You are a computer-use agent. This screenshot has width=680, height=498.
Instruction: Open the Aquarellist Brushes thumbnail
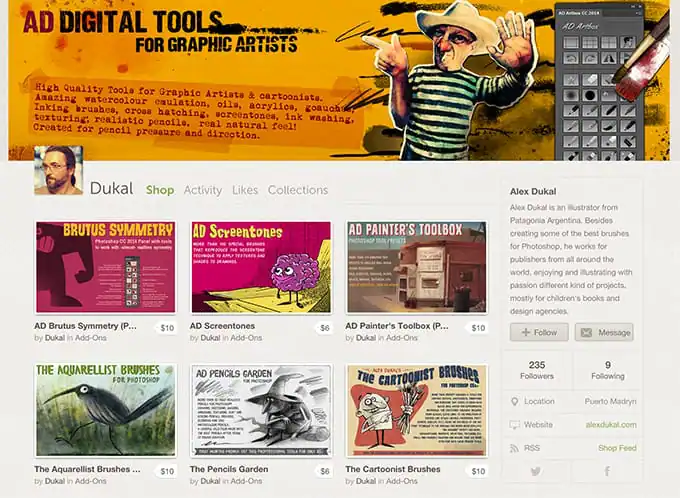point(105,410)
